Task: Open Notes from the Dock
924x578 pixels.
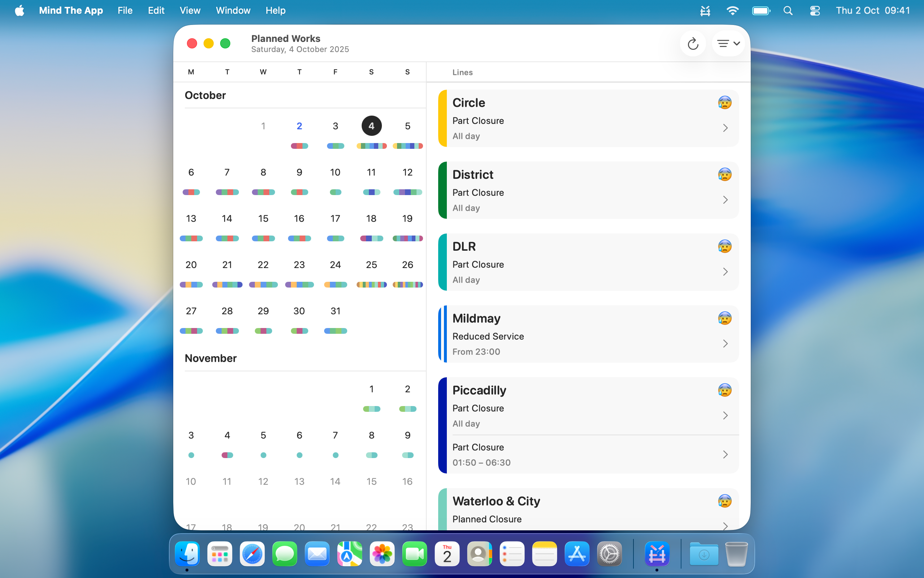Action: pos(544,553)
